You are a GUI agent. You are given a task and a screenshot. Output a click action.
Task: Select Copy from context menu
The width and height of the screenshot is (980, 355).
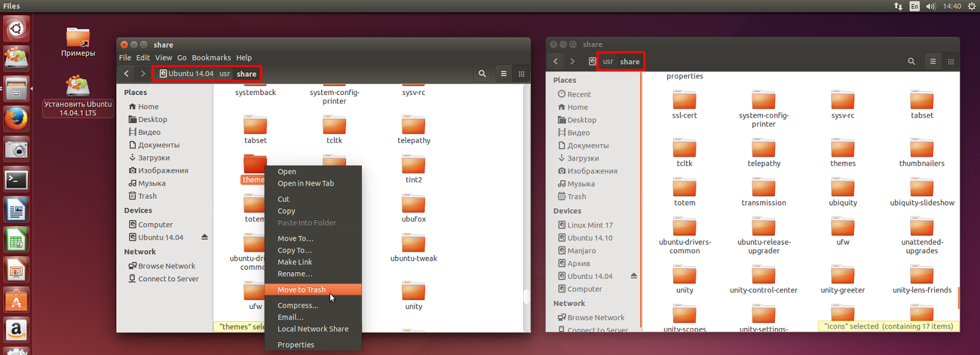tap(313, 211)
